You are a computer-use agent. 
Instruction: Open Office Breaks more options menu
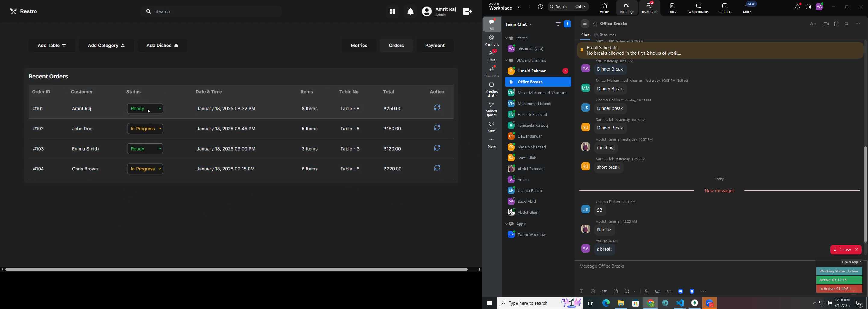point(857,24)
